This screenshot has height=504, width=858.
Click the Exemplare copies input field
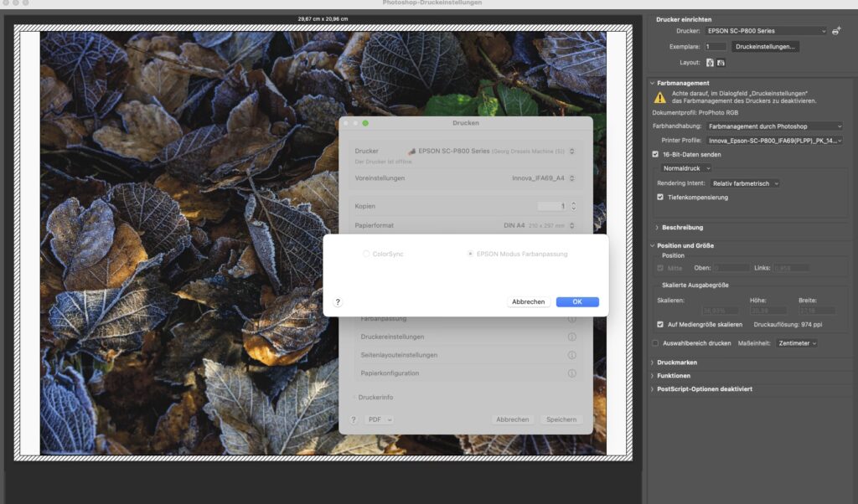[715, 47]
